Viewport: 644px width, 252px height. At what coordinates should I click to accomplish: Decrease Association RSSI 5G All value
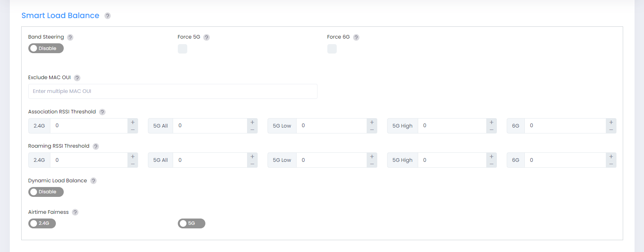click(x=253, y=130)
